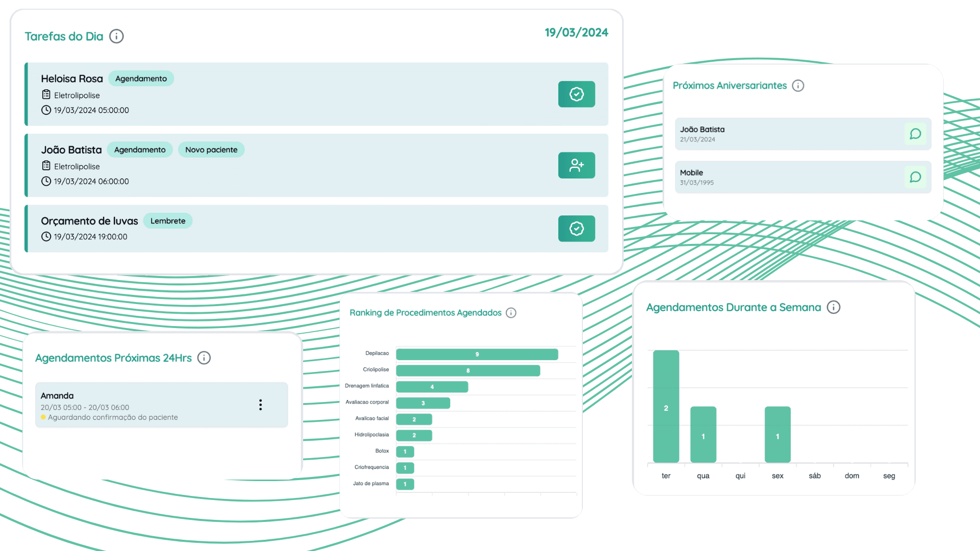Click the Tarefas do Dia heading
This screenshot has height=551, width=980.
tap(64, 36)
